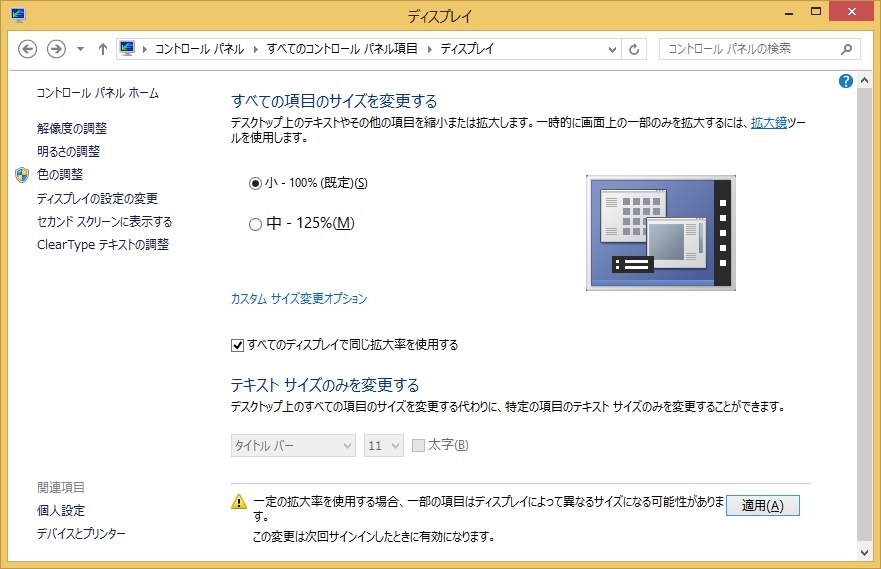Viewport: 881px width, 569px height.
Task: Open 解像度の調整 link
Action: [x=72, y=128]
